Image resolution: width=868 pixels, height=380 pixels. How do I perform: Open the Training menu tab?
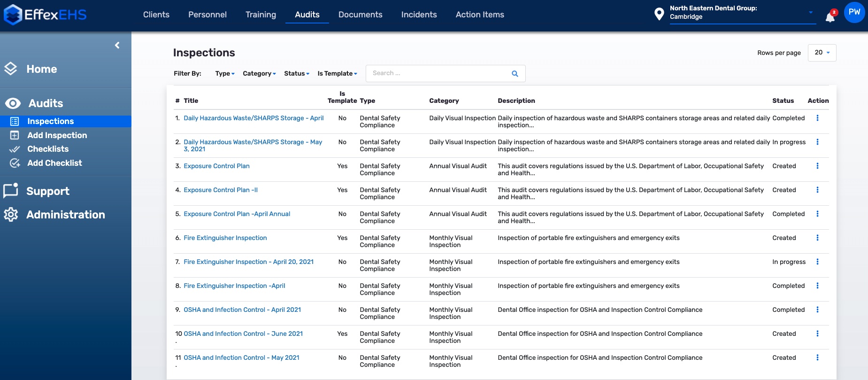261,15
